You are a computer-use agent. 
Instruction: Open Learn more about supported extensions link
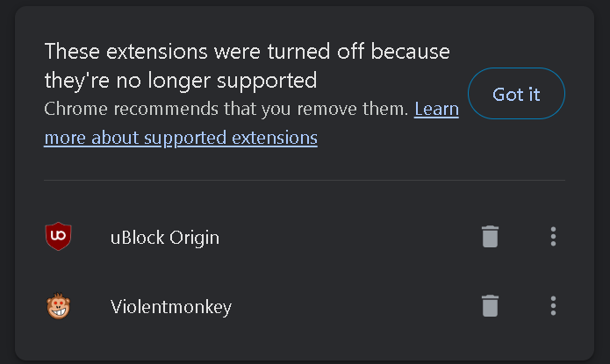click(x=180, y=138)
